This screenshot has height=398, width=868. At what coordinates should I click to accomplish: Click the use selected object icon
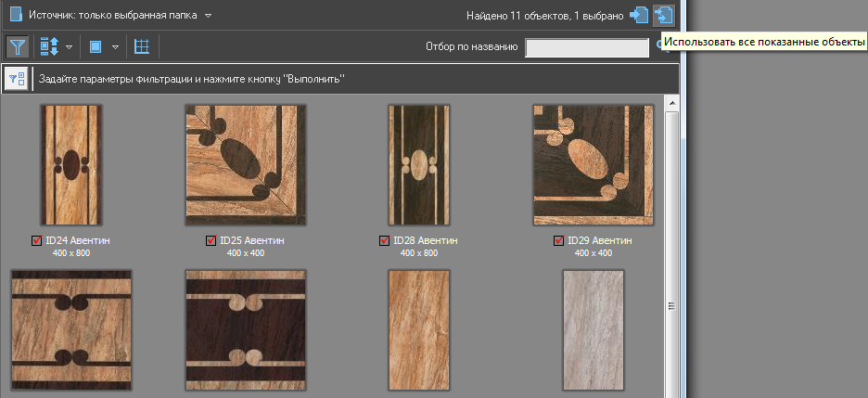(x=639, y=15)
